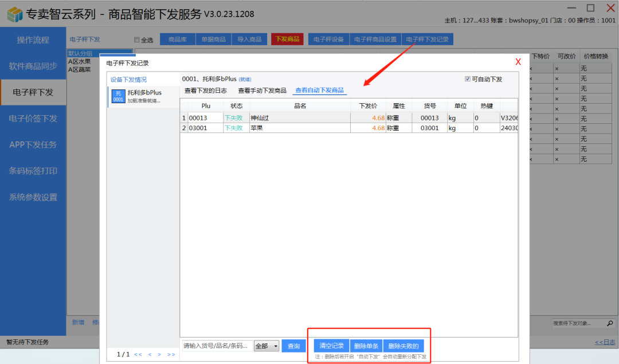Click the product search input field
Viewport: 619px width, 364px height.
point(216,346)
